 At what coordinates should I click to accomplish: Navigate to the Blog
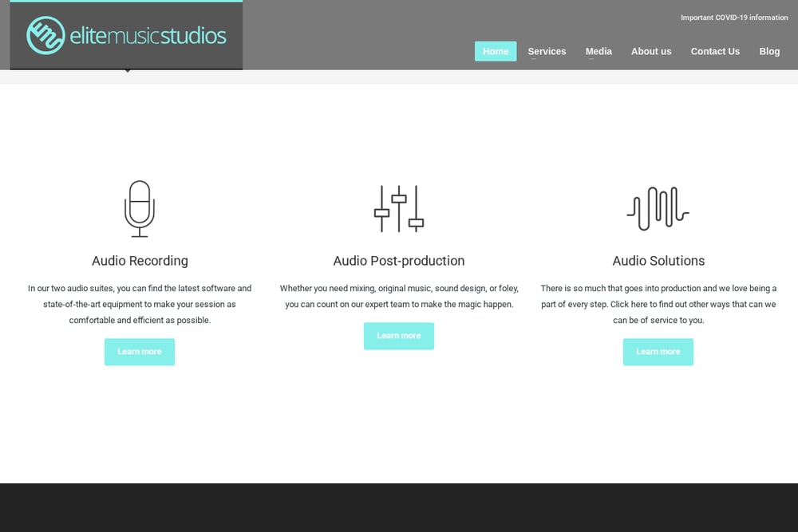(x=769, y=51)
